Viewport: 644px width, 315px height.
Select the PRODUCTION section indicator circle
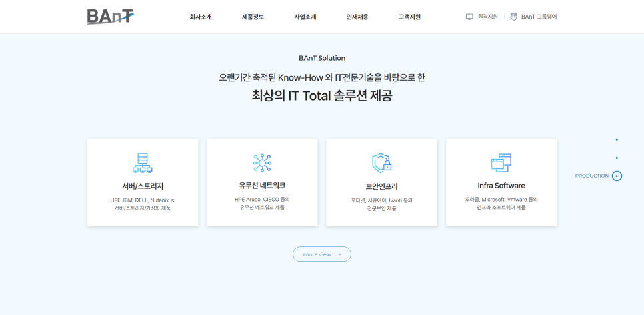pos(617,176)
